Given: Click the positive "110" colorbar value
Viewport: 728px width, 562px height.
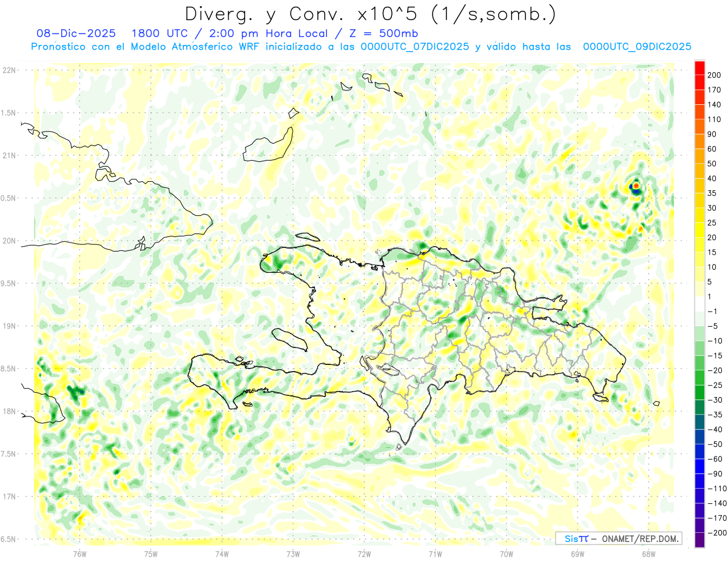Looking at the screenshot, I should (715, 119).
